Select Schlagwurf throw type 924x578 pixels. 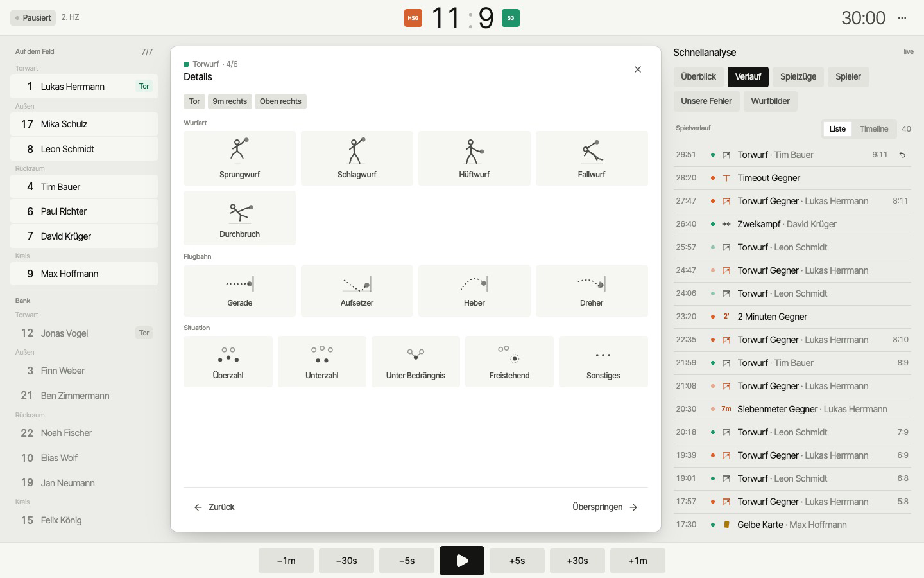[357, 158]
